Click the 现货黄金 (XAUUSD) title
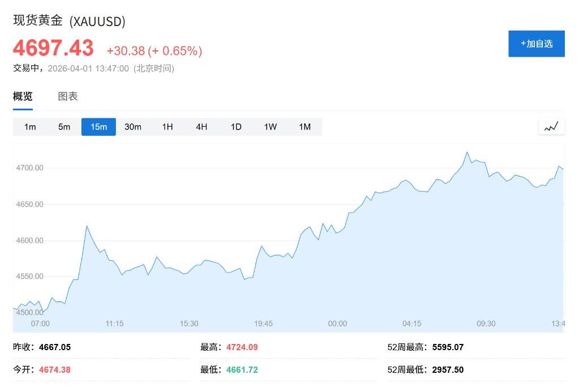579x392 pixels. click(x=69, y=21)
